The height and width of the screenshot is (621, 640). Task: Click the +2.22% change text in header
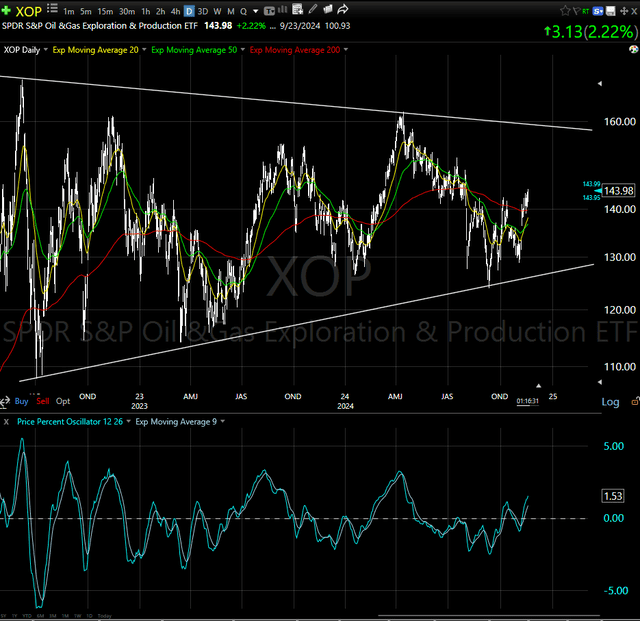(251, 26)
